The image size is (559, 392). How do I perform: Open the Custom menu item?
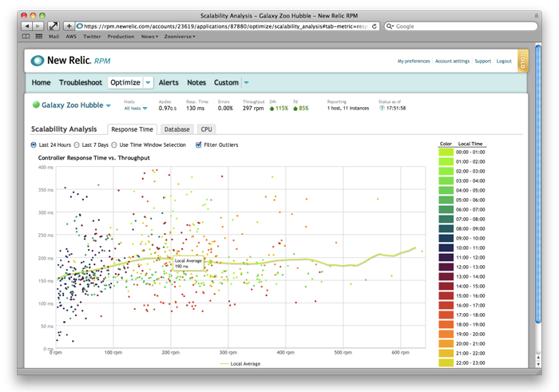(x=226, y=82)
